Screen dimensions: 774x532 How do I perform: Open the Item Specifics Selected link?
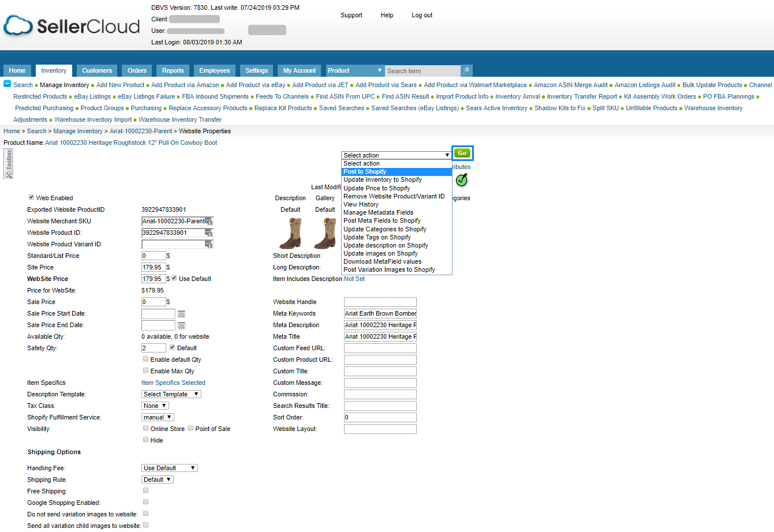pos(173,383)
